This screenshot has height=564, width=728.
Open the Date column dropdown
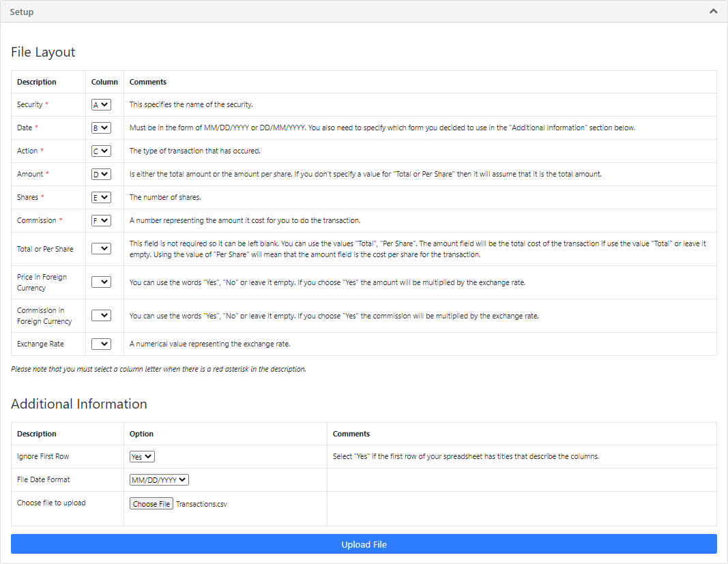coord(101,128)
